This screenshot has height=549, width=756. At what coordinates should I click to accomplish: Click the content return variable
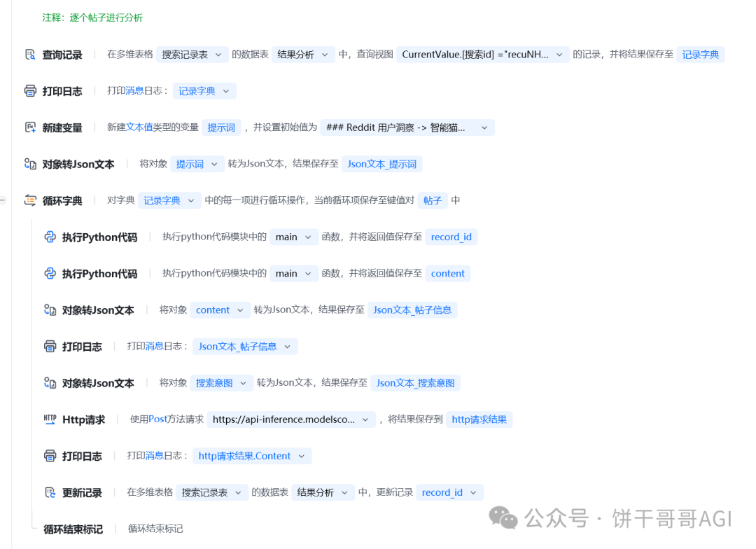(x=447, y=274)
